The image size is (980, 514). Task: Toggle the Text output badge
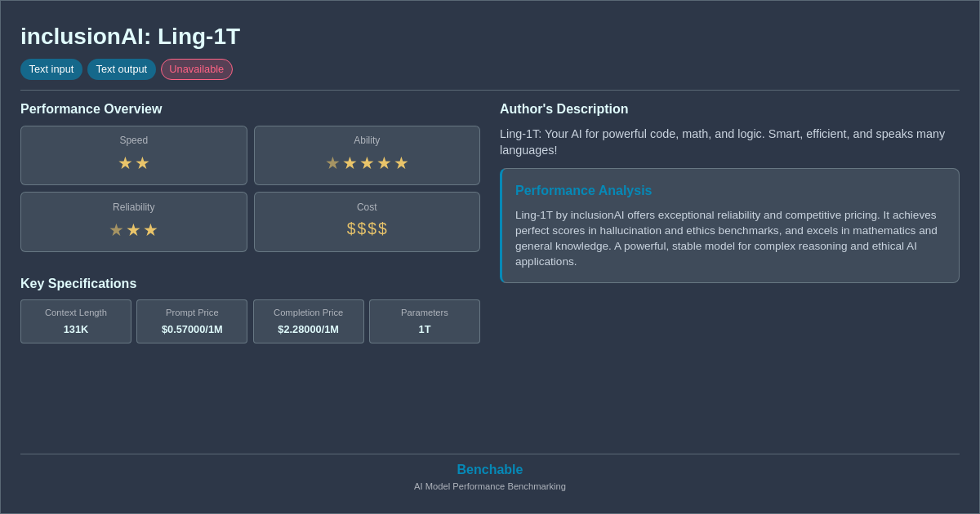tap(122, 69)
